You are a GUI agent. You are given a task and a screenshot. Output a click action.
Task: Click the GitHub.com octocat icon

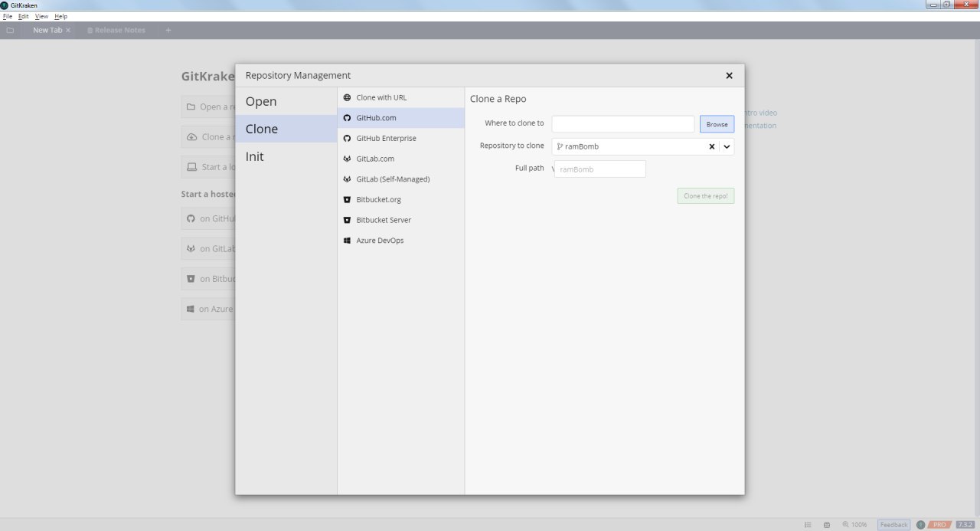pyautogui.click(x=347, y=118)
